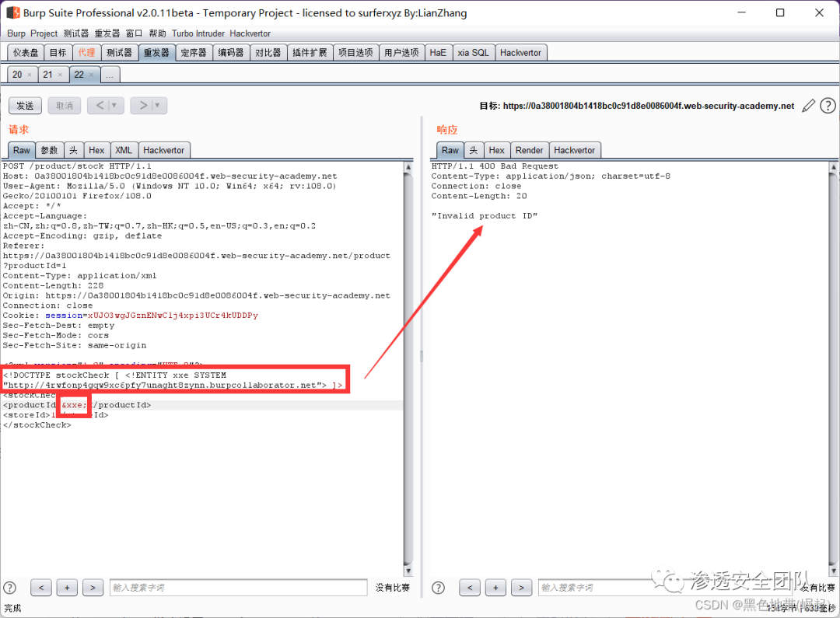Image resolution: width=840 pixels, height=618 pixels.
Task: Add new repeater tab via ... tab
Action: coord(110,75)
